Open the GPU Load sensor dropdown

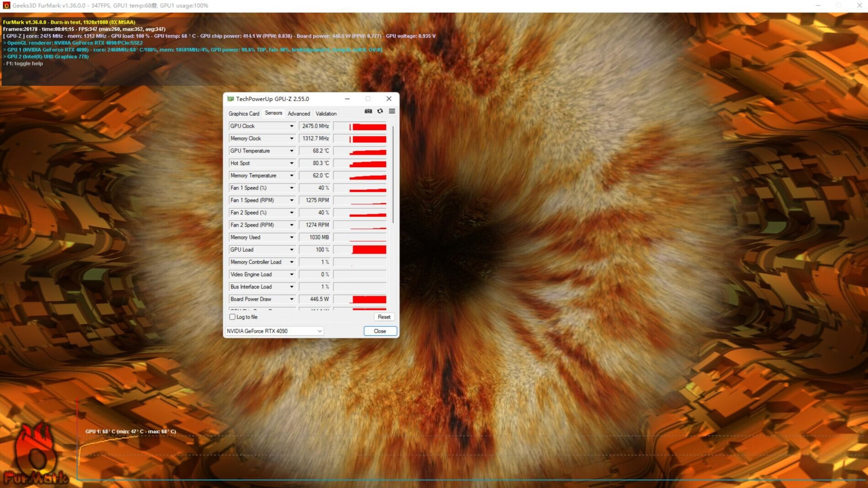(291, 249)
